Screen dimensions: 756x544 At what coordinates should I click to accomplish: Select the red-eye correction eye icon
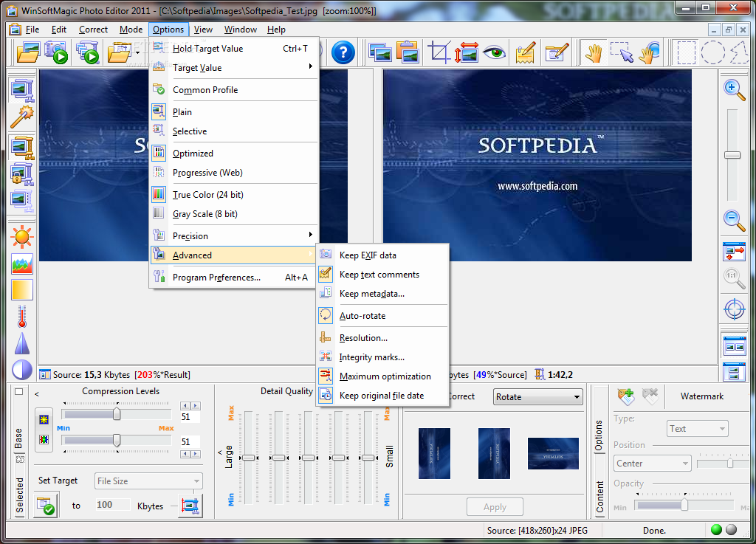point(494,52)
